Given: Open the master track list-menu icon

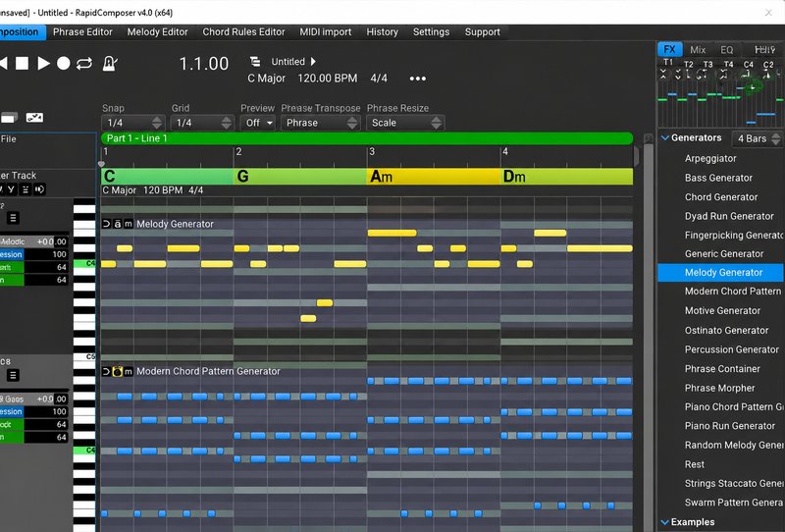Looking at the screenshot, I should (x=26, y=189).
